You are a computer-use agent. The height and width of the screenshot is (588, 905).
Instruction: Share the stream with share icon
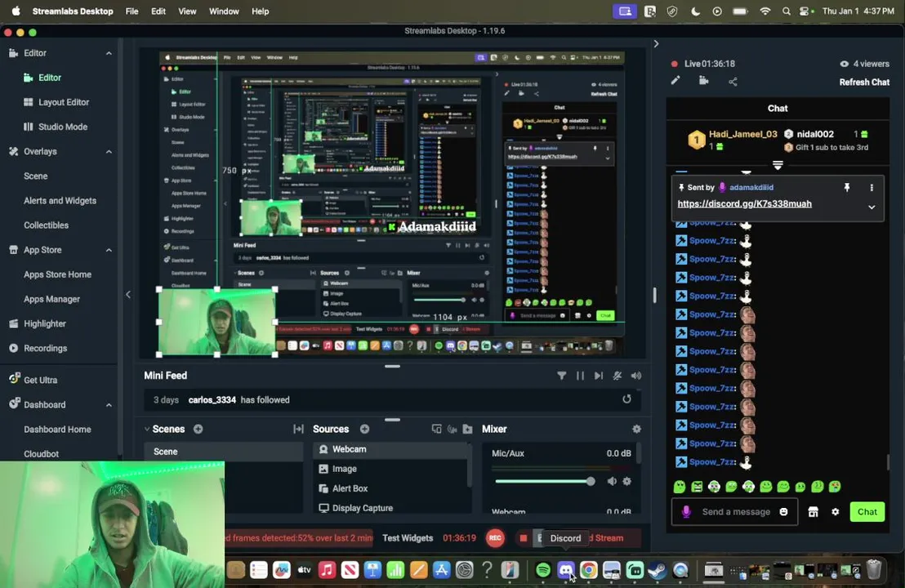733,82
